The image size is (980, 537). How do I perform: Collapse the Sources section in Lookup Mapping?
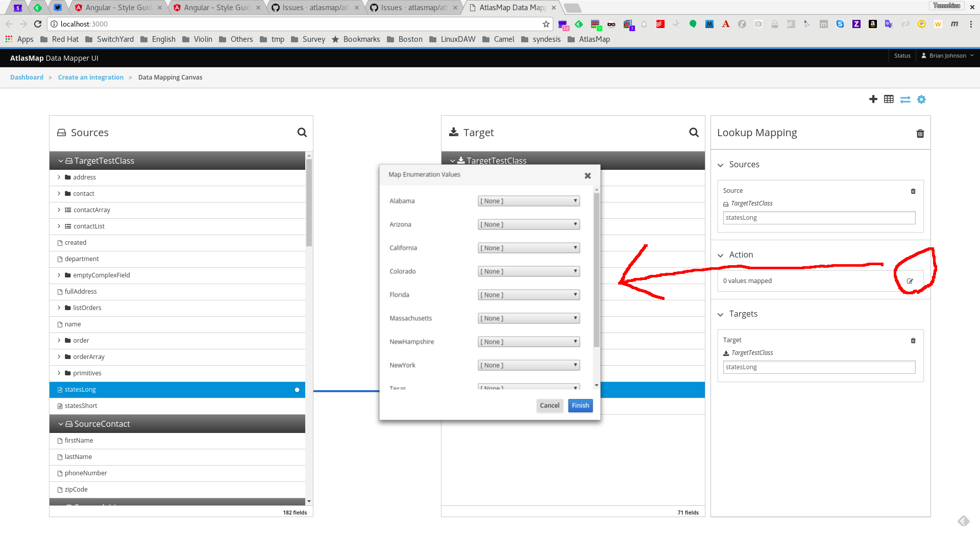pyautogui.click(x=721, y=164)
